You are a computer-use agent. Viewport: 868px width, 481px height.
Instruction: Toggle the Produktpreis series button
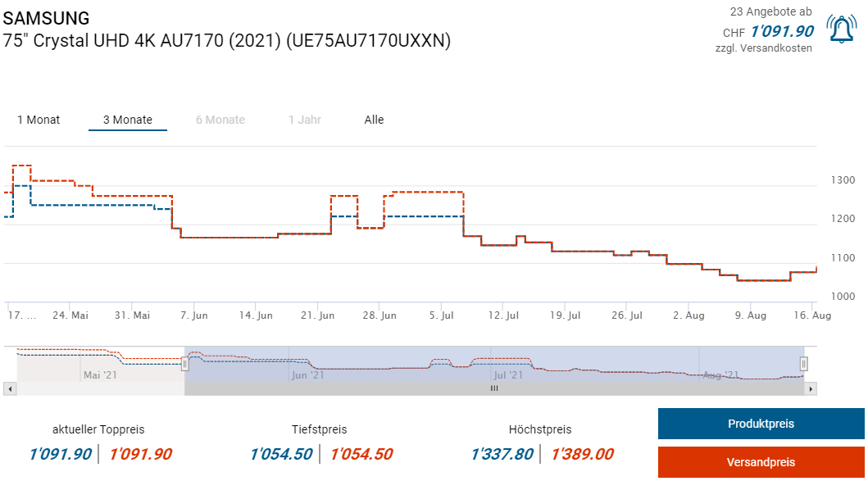[x=761, y=424]
